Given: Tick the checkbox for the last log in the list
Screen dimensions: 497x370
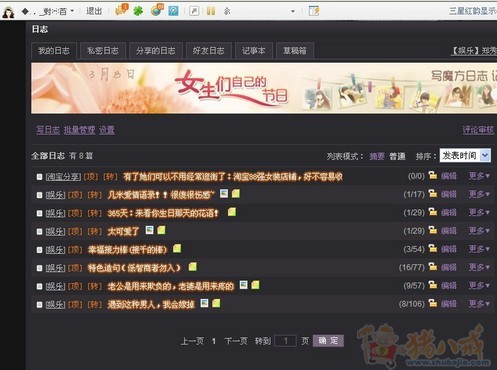Looking at the screenshot, I should click(39, 304).
